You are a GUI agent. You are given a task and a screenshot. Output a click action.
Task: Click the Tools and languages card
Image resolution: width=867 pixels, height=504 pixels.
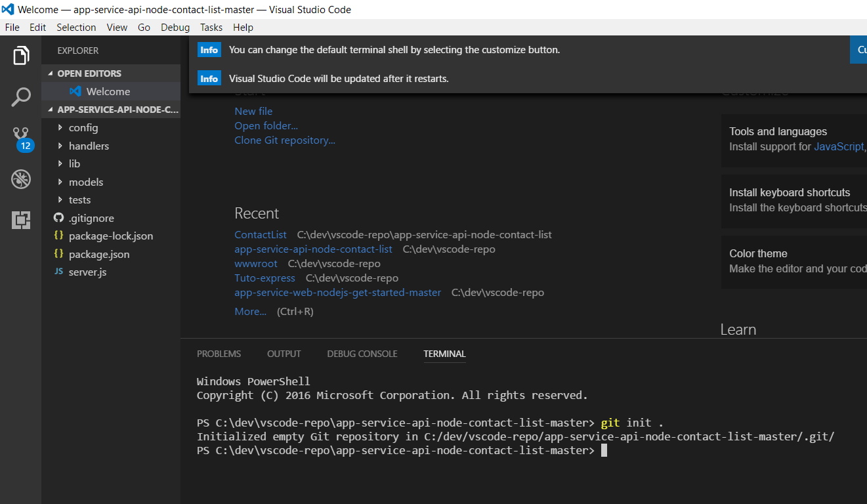pyautogui.click(x=794, y=139)
